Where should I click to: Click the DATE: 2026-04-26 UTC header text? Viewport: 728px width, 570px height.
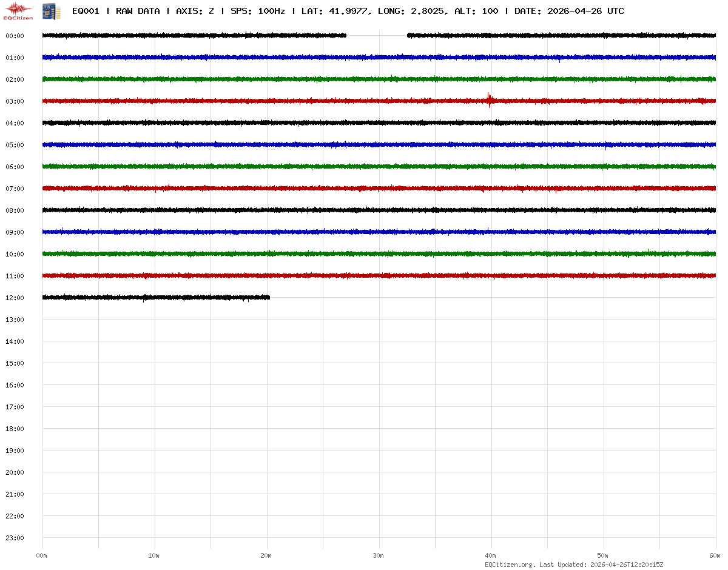(569, 11)
